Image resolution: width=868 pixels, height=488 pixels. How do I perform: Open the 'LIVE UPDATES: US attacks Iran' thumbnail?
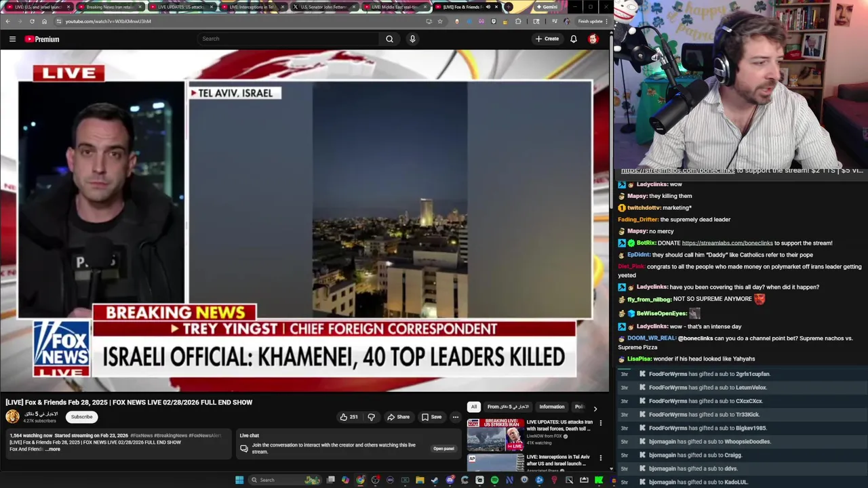pyautogui.click(x=495, y=434)
